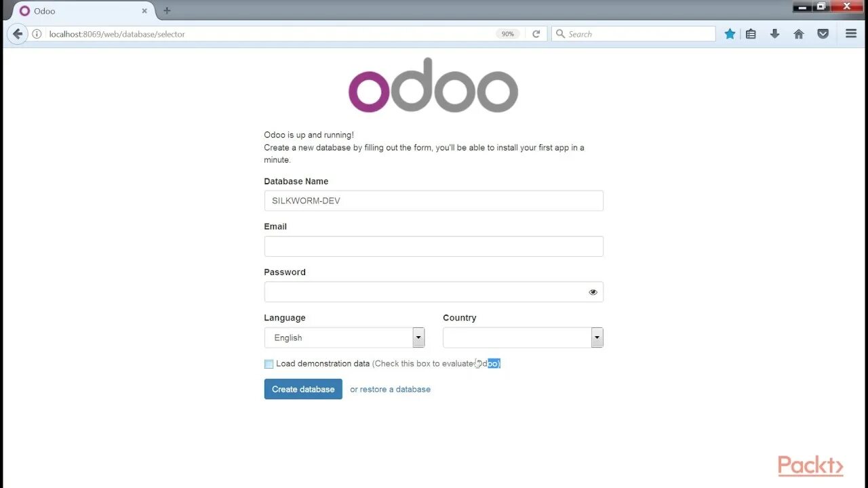Click the 'Country' field label
The height and width of the screenshot is (488, 868).
point(460,318)
